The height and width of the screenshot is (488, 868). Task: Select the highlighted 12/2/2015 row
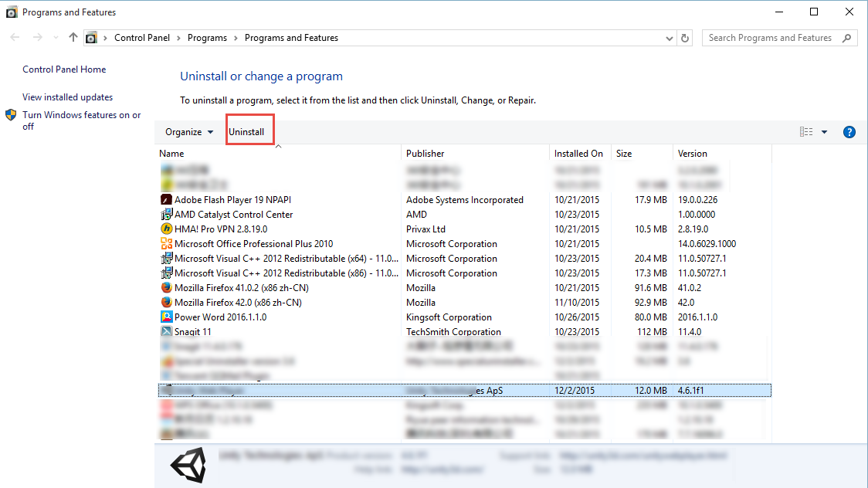pyautogui.click(x=464, y=390)
